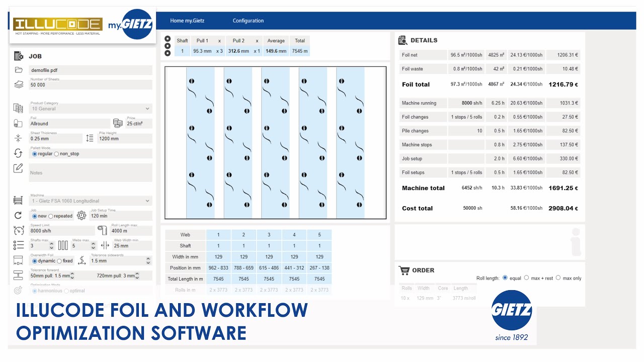
Task: Click the roll length icon
Action: point(102,230)
